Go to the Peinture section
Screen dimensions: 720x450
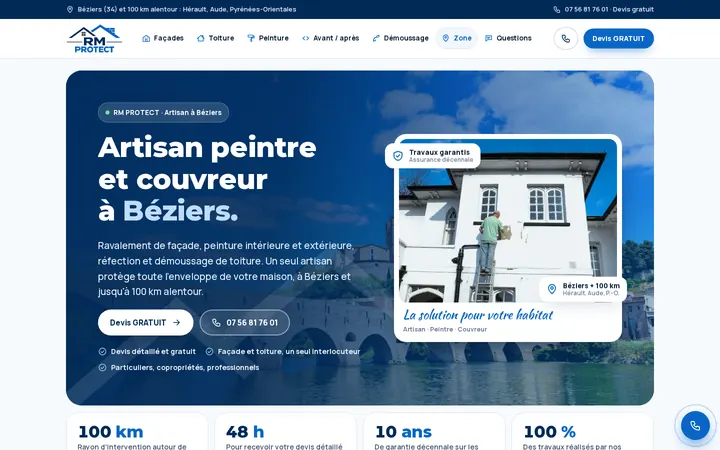[x=268, y=39]
